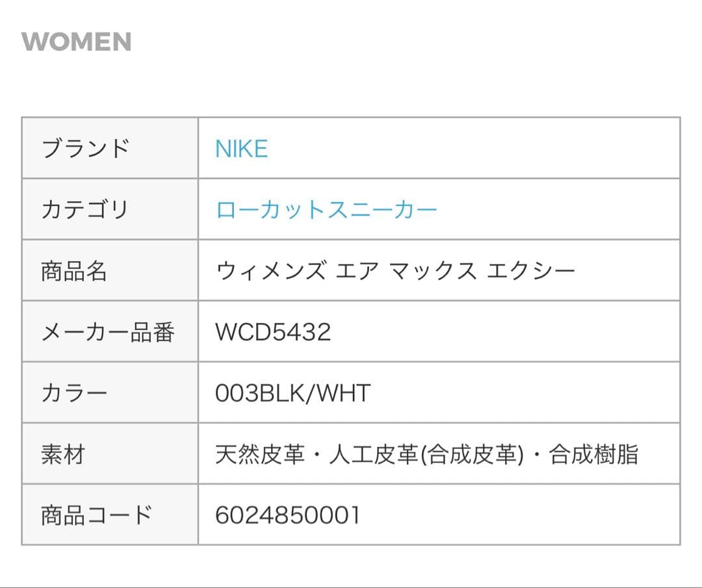Screen dimensions: 702x588
Task: Click the WHT part of the color value
Action: tap(343, 393)
